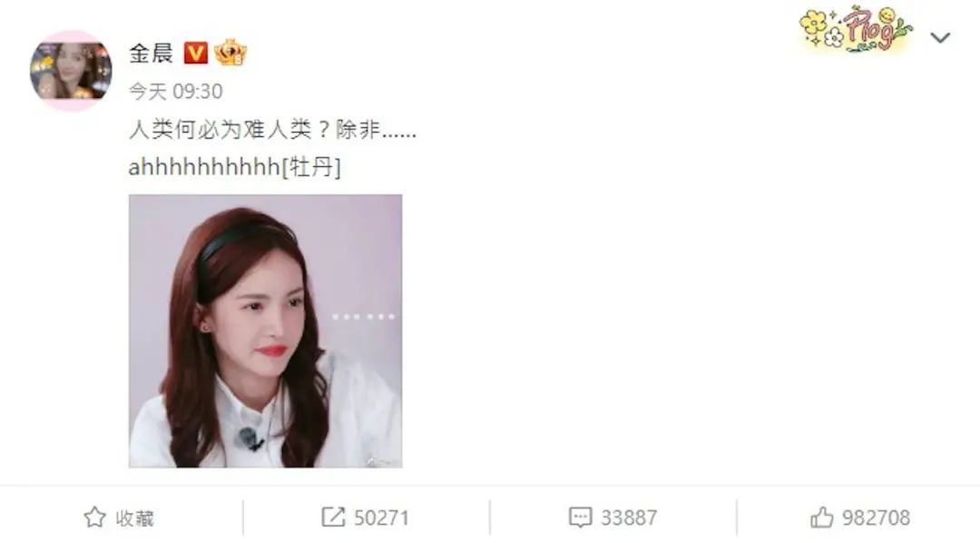Click the post text 人类何必为难人类
This screenshot has width=980, height=543.
pyautogui.click(x=220, y=130)
